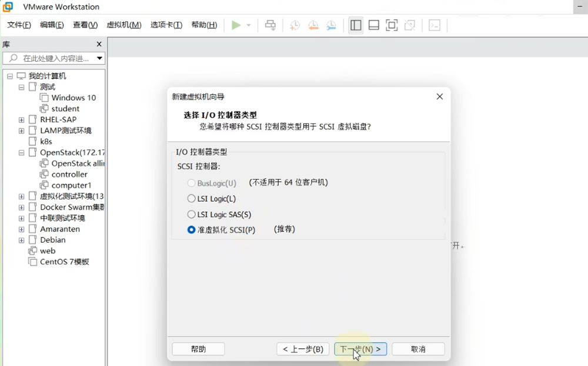The image size is (588, 366).
Task: Click the take snapshot clock icon
Action: point(295,25)
